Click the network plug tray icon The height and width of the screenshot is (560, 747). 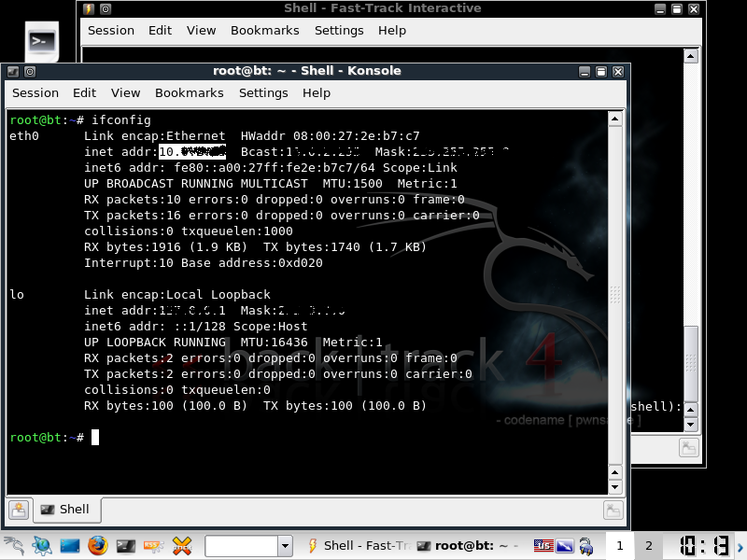[586, 546]
